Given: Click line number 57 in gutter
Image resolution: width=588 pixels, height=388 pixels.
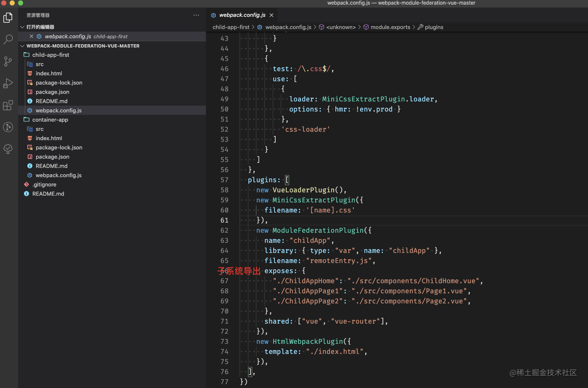Looking at the screenshot, I should tap(224, 180).
